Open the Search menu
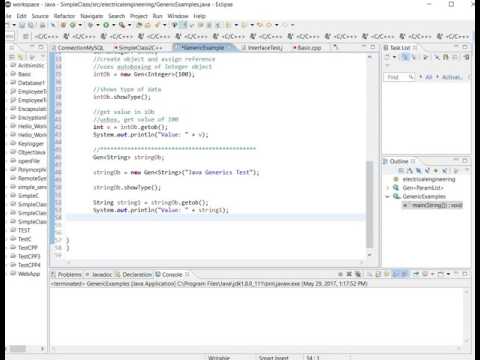This screenshot has width=480, height=360. [x=116, y=16]
